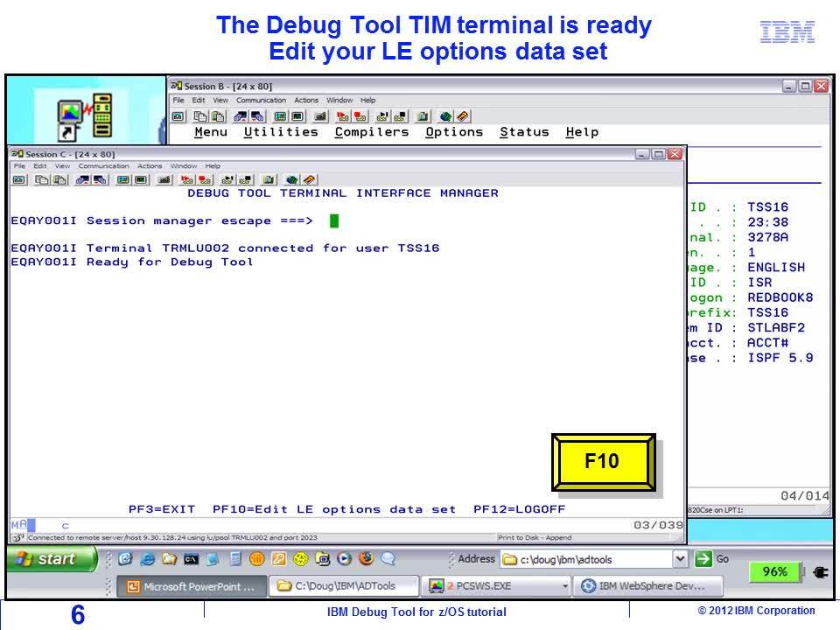Open ISPF Utilities menu in Session B
The height and width of the screenshot is (630, 840).
click(281, 132)
